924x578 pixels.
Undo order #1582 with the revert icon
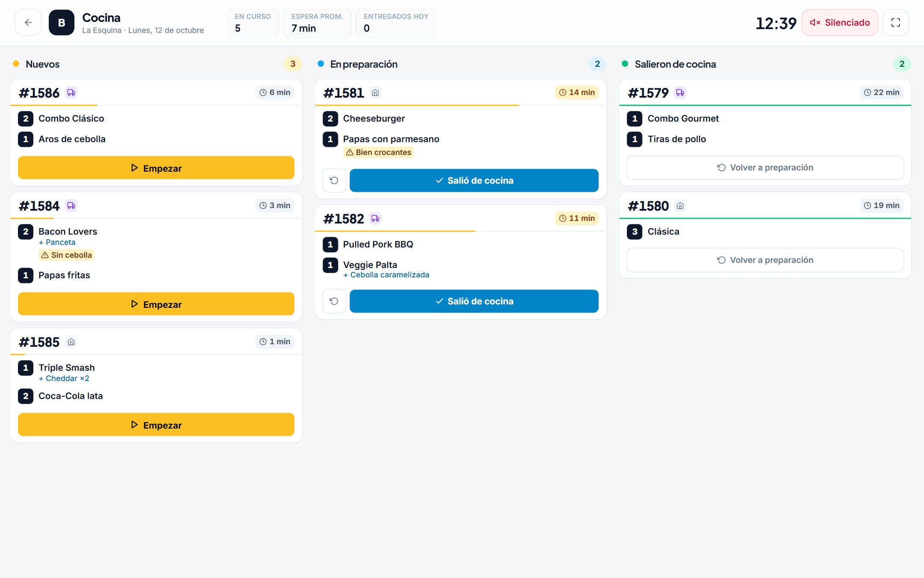[x=334, y=301]
